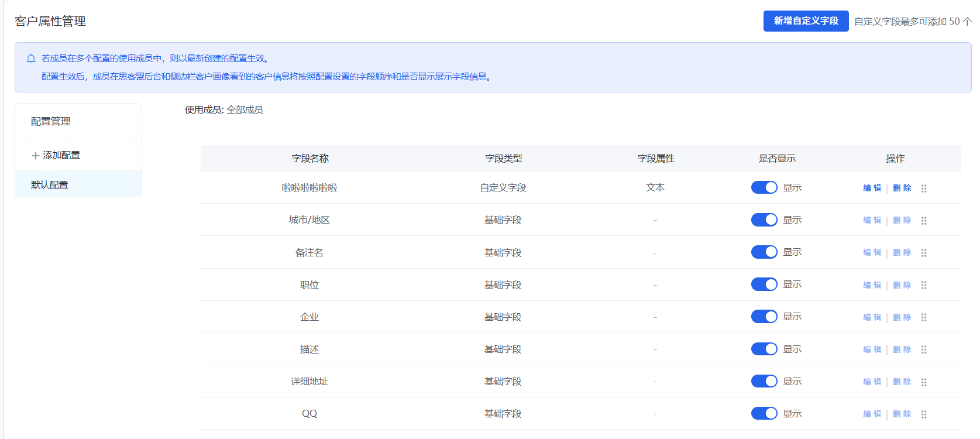980x439 pixels.
Task: Turn off display for 职位 field
Action: coord(764,284)
